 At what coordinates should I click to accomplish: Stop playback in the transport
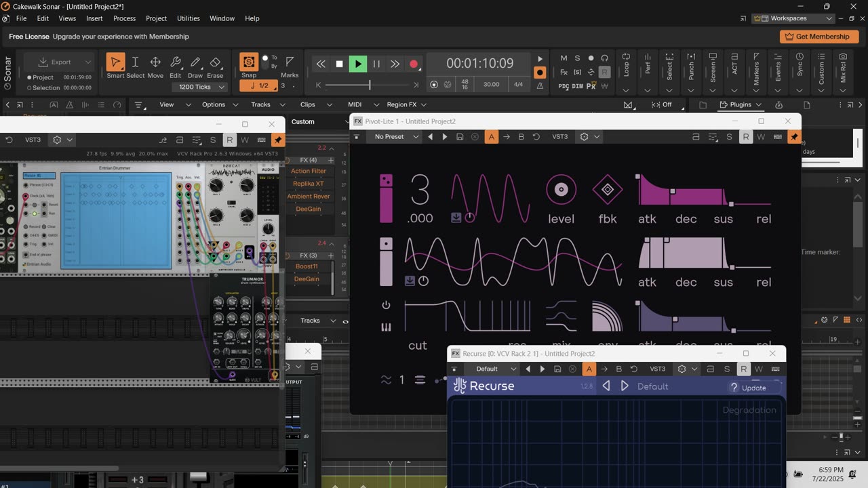[339, 64]
